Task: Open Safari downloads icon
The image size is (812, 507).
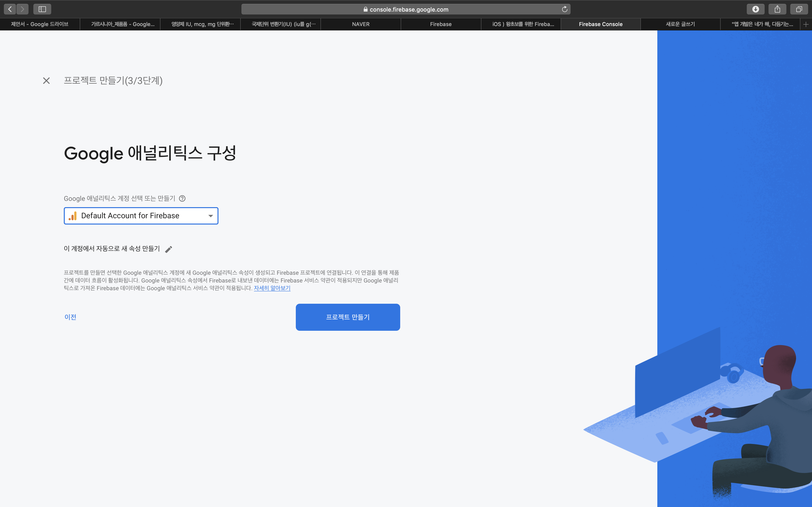Action: pos(755,9)
